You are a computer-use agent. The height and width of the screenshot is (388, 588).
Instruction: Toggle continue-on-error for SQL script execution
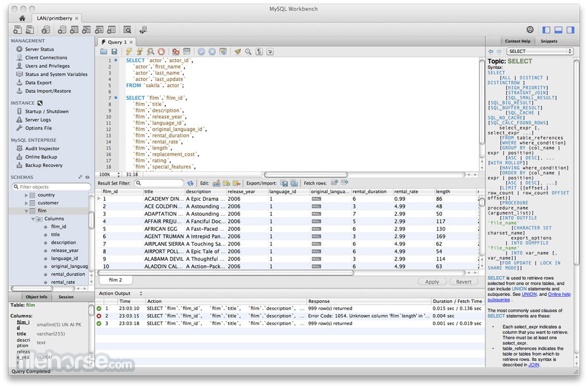(x=176, y=51)
